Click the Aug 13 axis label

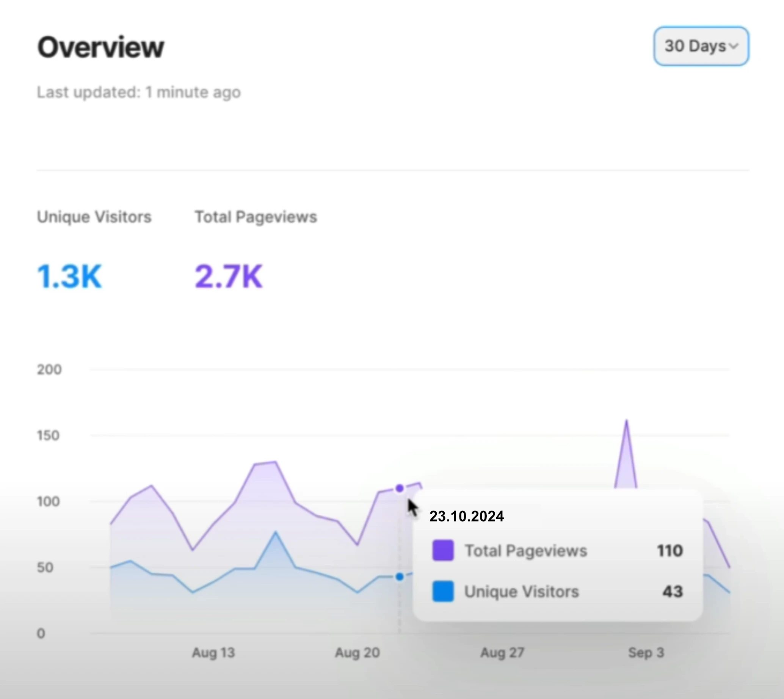213,652
